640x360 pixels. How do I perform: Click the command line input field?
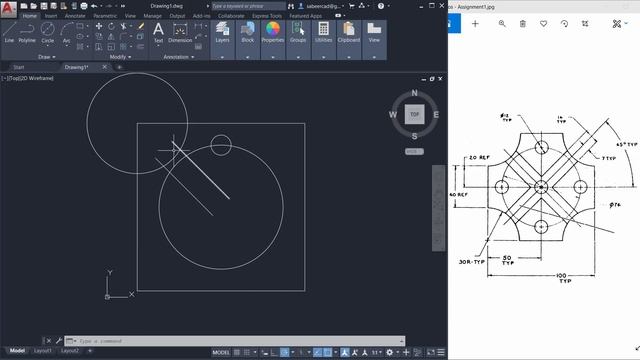pyautogui.click(x=236, y=341)
